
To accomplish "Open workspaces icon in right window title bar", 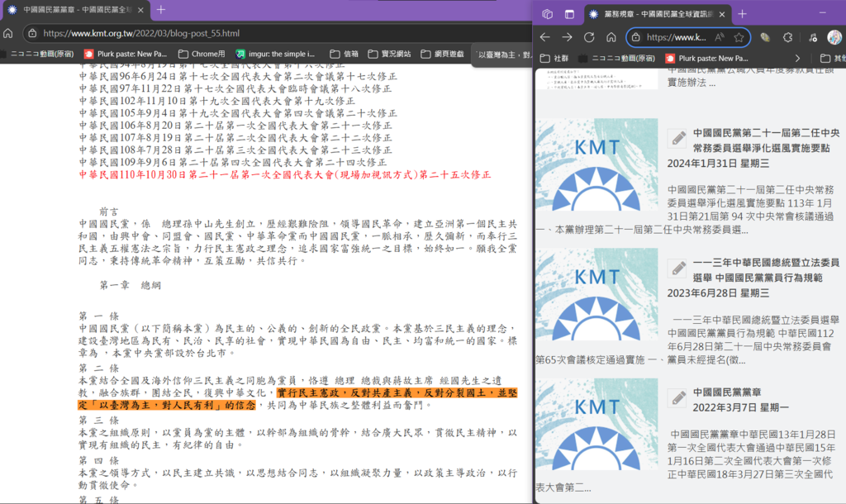I will pyautogui.click(x=547, y=14).
